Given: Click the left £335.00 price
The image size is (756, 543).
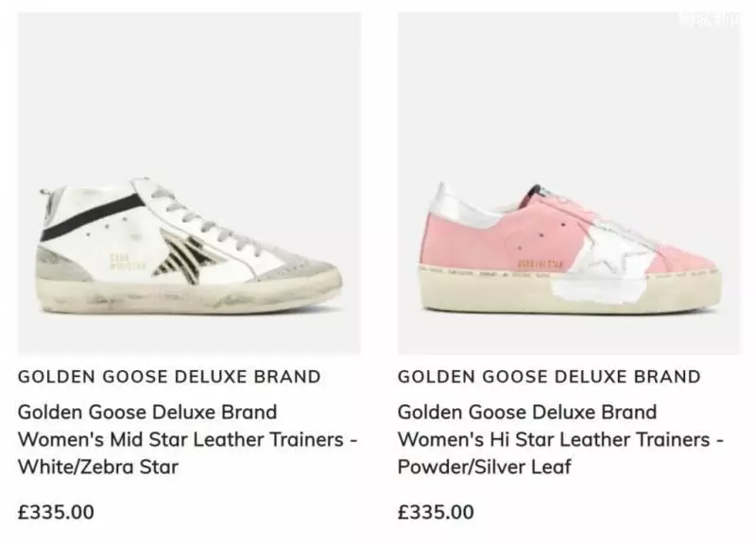Looking at the screenshot, I should click(56, 512).
